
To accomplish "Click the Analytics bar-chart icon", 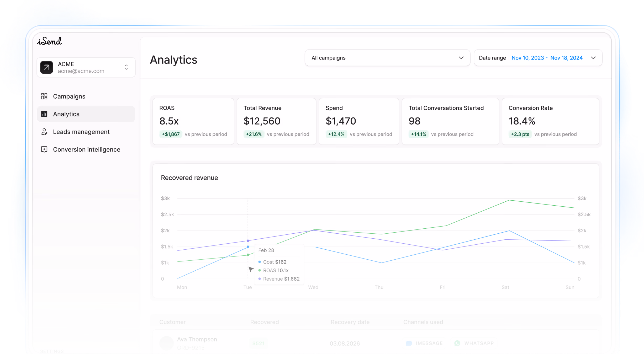I will point(44,114).
